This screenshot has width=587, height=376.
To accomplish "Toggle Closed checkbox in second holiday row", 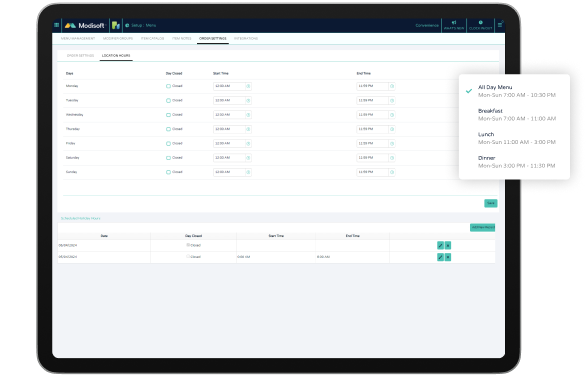I will 188,257.
